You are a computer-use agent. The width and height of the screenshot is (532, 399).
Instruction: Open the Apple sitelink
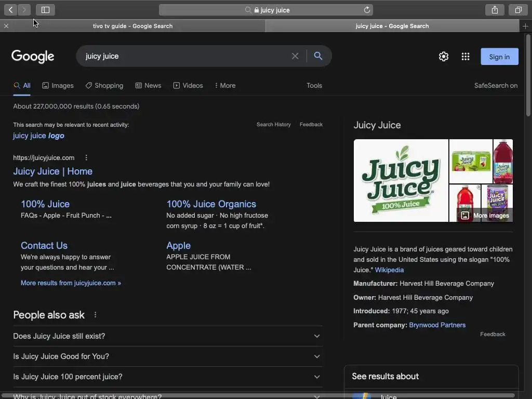point(179,245)
